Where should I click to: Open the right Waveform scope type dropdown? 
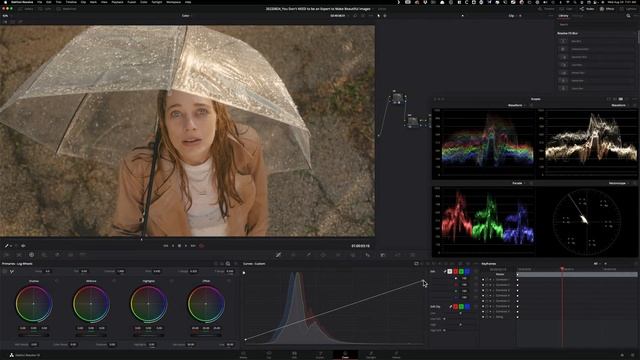(621, 105)
